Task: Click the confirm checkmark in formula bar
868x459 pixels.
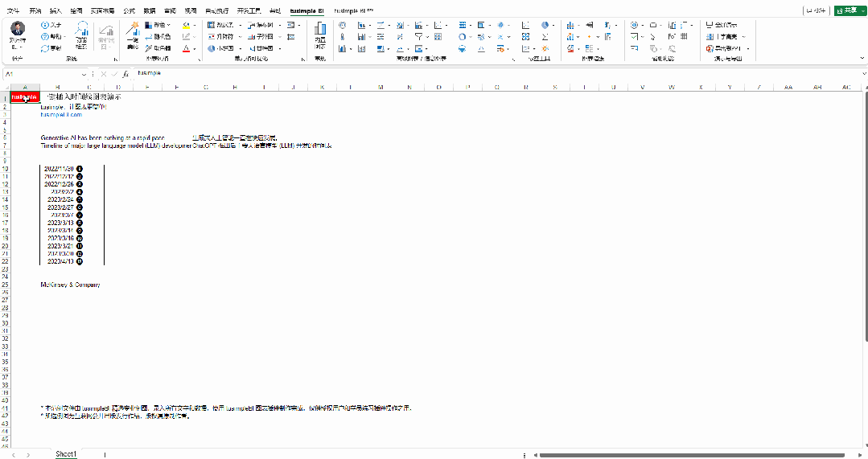Action: [x=114, y=74]
